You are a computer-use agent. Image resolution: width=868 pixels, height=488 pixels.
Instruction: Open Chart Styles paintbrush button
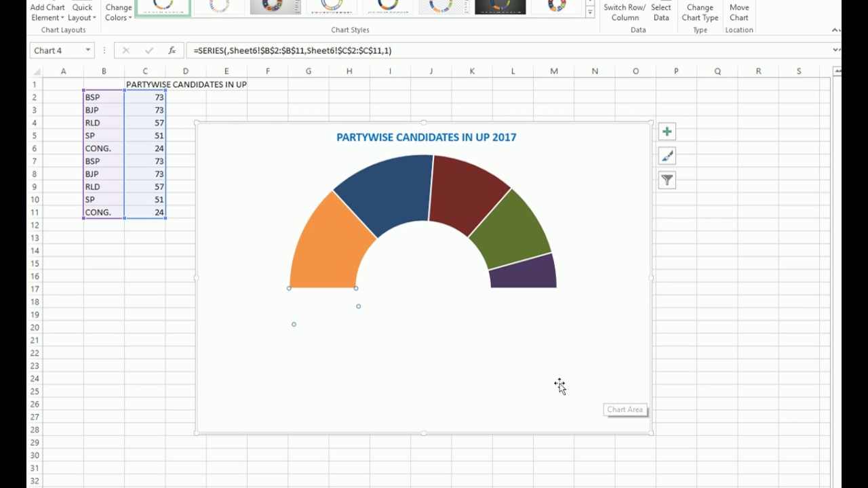[667, 156]
